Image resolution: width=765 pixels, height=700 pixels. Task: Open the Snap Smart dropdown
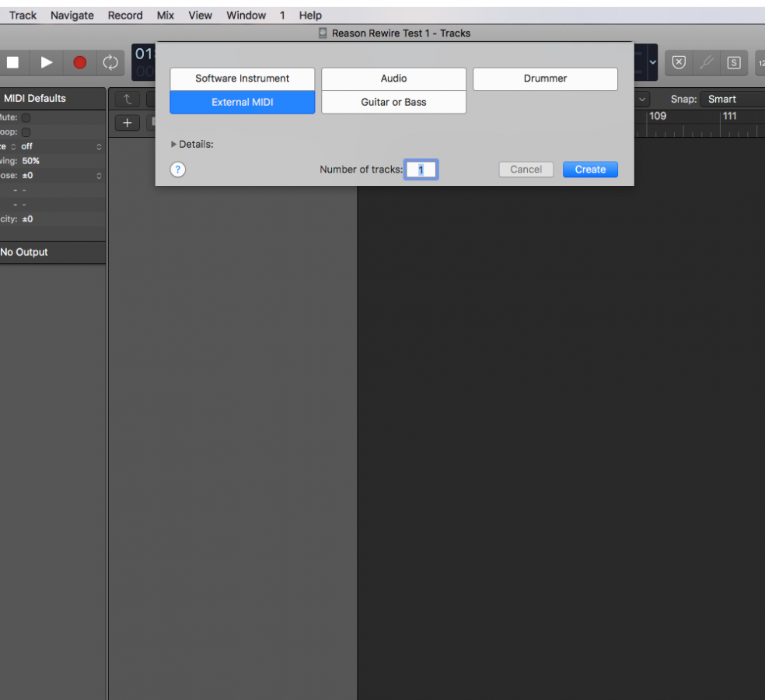pyautogui.click(x=731, y=99)
